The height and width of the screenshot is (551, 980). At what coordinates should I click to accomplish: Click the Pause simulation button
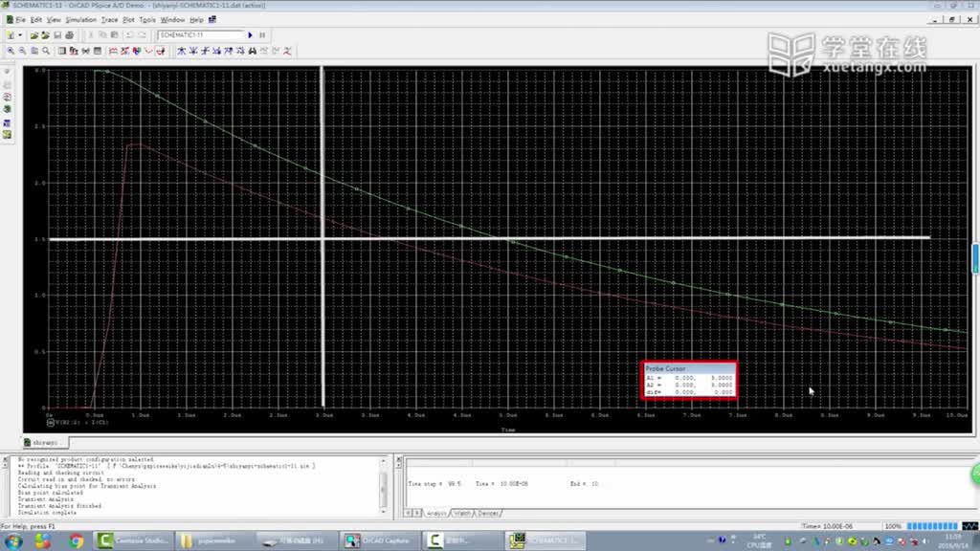262,35
